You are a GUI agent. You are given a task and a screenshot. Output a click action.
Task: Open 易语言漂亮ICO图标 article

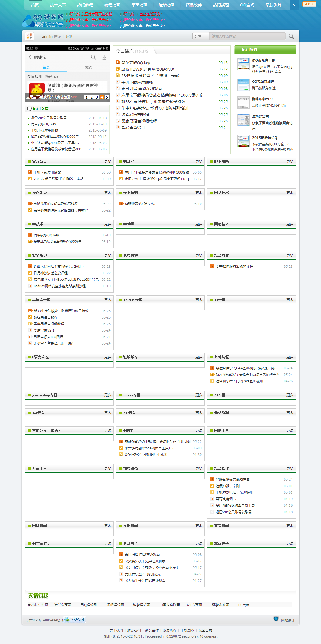pyautogui.click(x=48, y=337)
